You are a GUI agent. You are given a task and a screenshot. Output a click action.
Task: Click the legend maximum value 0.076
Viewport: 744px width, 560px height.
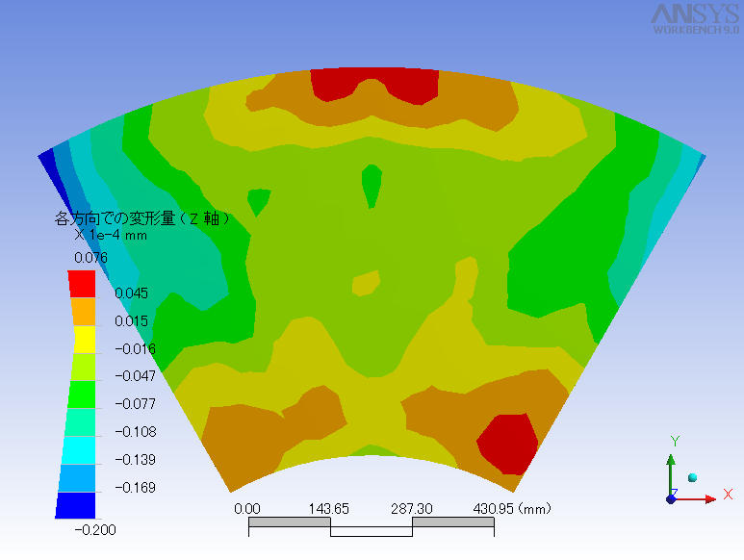tap(90, 258)
